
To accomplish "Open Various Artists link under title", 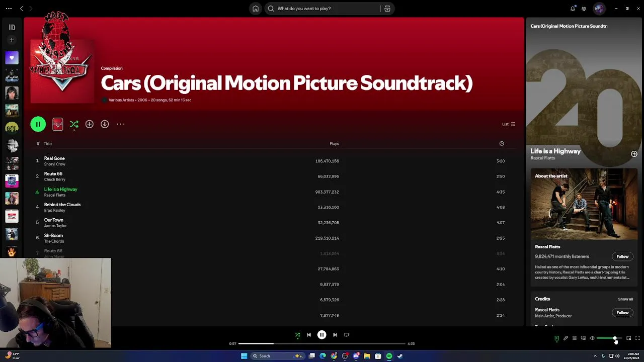I will [121, 100].
